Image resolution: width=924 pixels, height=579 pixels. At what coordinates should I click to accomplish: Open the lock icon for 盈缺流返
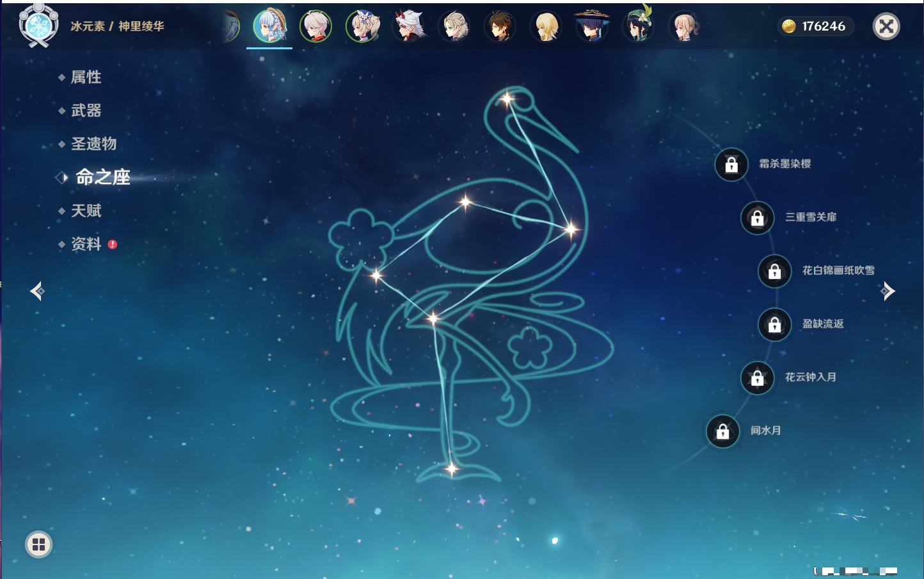(x=775, y=324)
